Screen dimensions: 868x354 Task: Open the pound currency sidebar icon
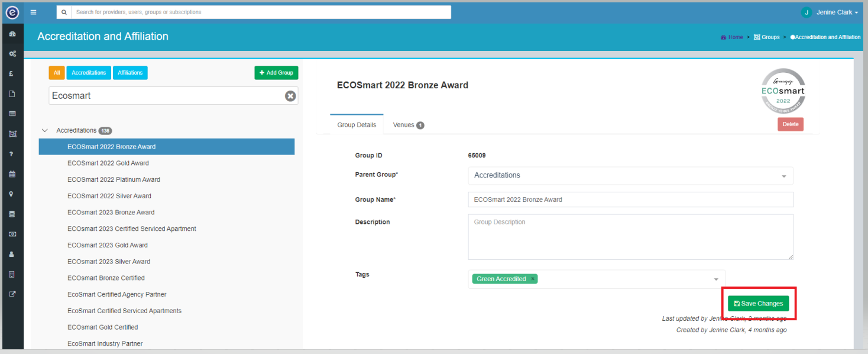pos(12,74)
